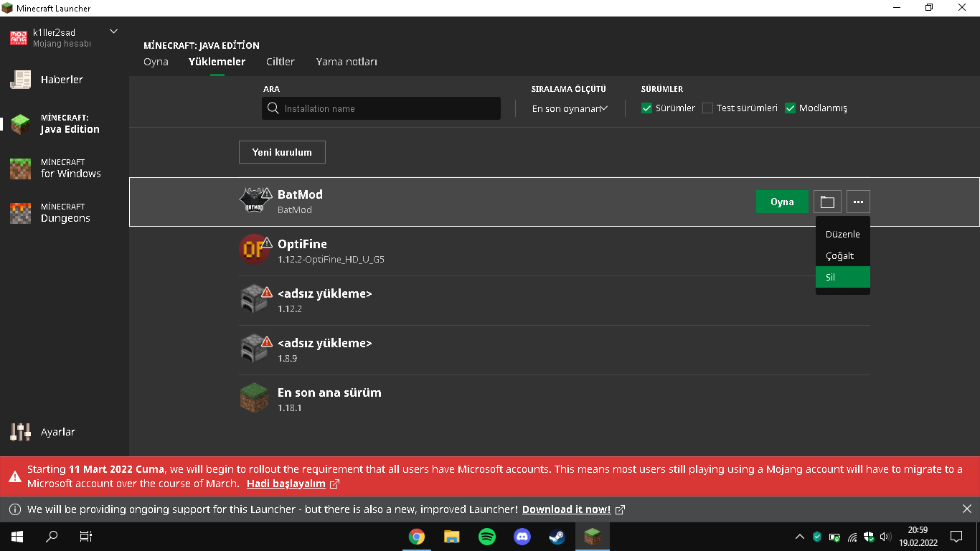The height and width of the screenshot is (551, 980).
Task: Click the green Oyna button for BatMod
Action: (782, 202)
